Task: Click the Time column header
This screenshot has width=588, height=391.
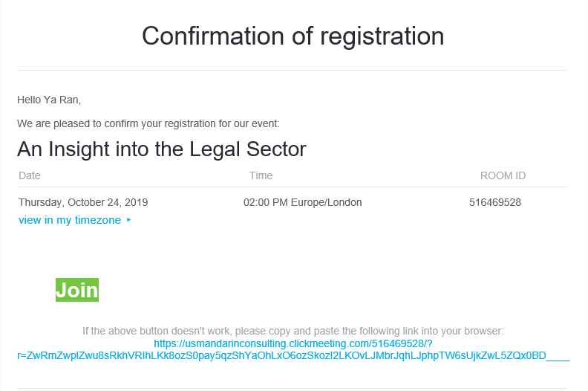Action: pyautogui.click(x=261, y=175)
